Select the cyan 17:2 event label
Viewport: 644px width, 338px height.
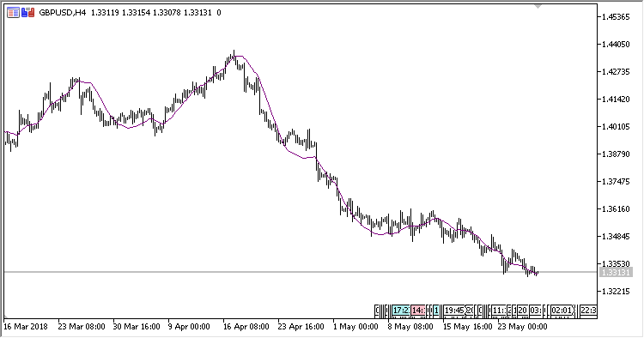(400, 311)
